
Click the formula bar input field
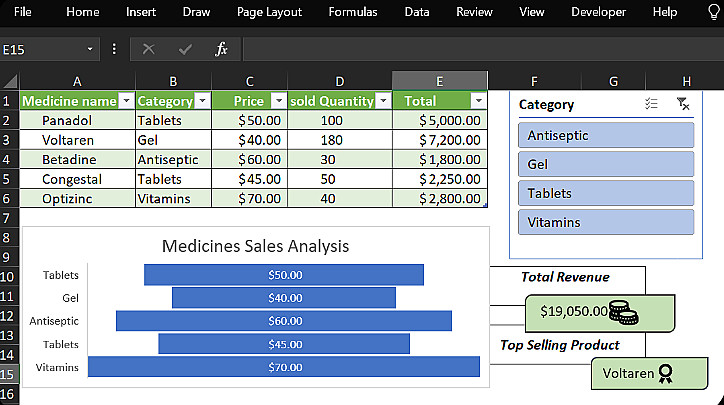[480, 49]
